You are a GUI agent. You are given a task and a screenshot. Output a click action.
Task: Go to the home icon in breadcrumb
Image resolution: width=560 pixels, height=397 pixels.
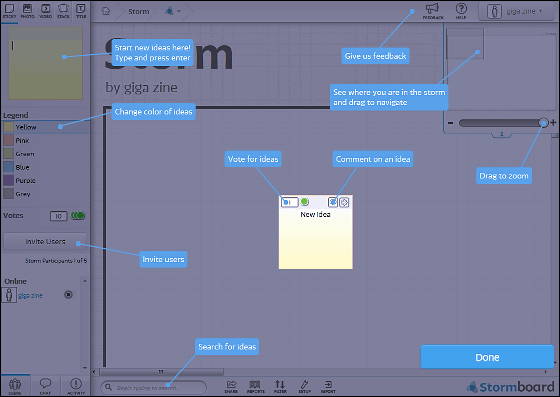point(106,11)
